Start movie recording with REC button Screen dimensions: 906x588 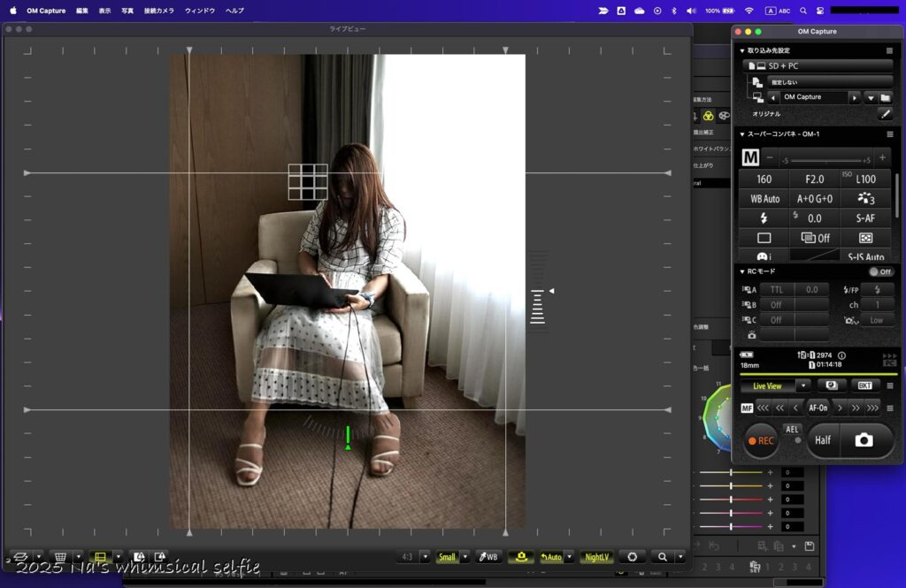point(761,440)
